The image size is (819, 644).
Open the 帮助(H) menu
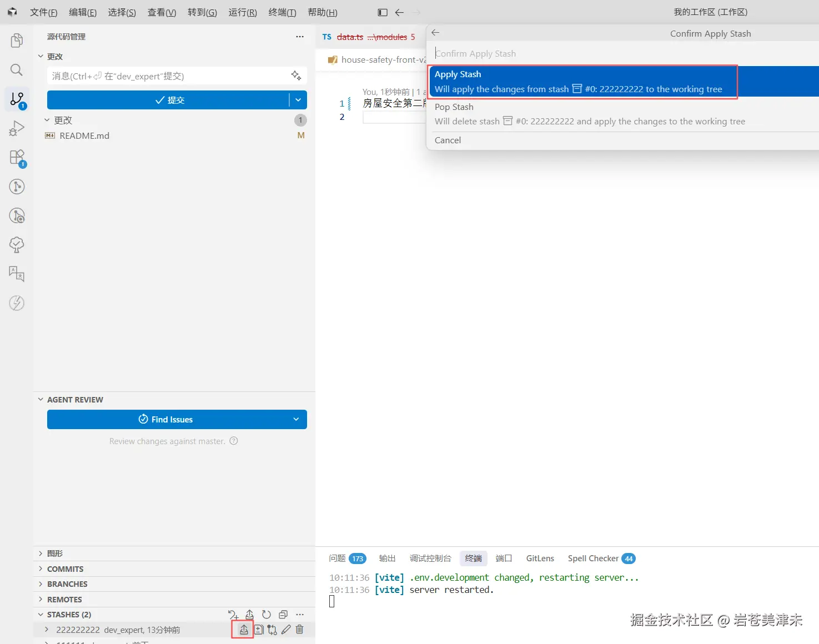point(323,12)
